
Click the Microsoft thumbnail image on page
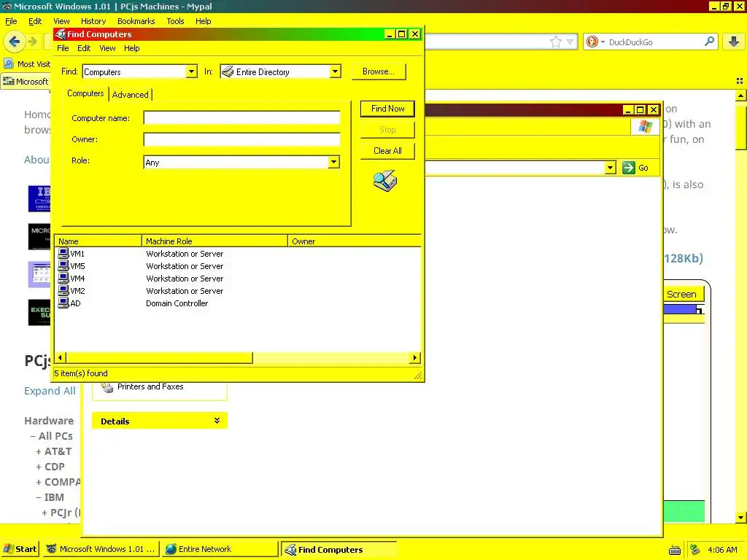tap(39, 236)
